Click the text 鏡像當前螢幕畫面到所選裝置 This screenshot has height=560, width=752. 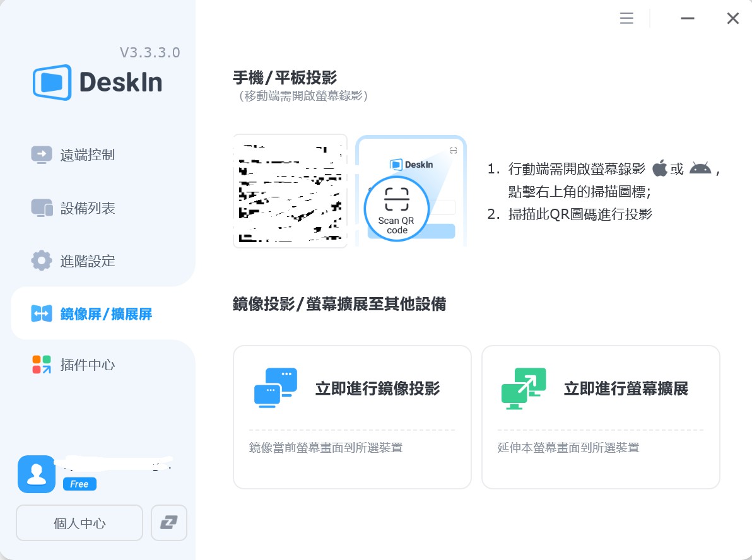[326, 447]
